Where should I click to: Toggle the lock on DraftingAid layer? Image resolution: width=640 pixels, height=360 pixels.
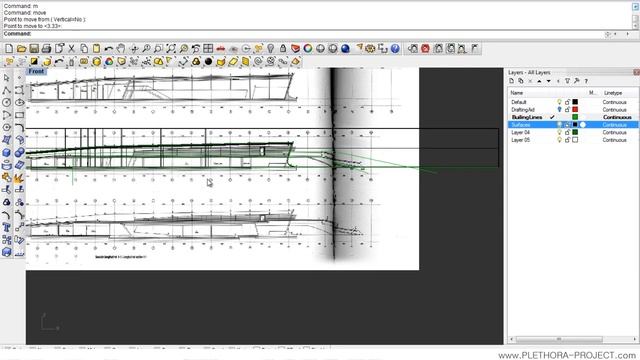point(567,109)
